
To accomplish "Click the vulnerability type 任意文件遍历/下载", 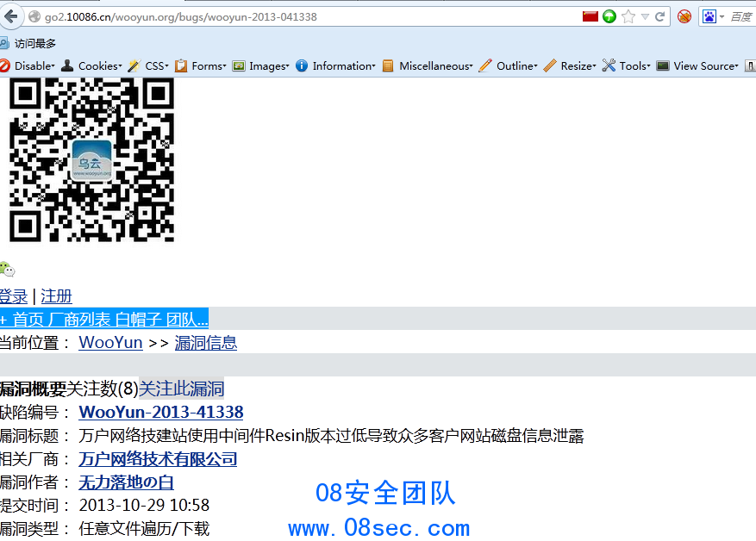I will click(x=144, y=528).
